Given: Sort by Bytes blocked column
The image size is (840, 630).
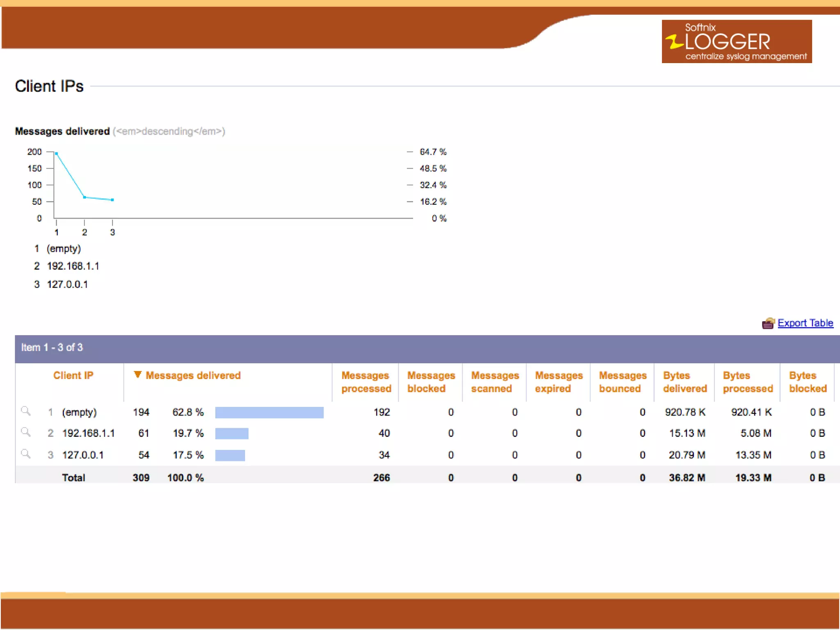Looking at the screenshot, I should 808,382.
